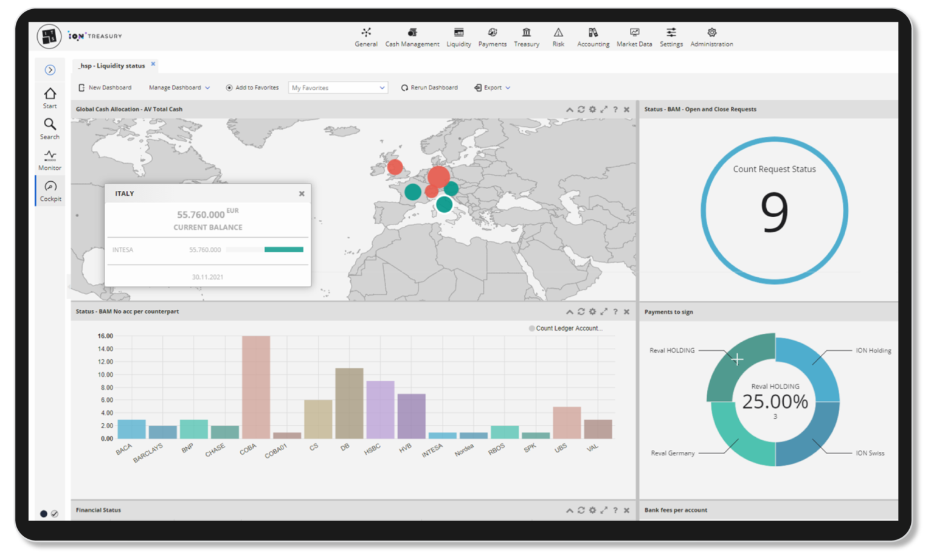The width and height of the screenshot is (934, 560).
Task: Click the New Dashboard button
Action: point(105,87)
